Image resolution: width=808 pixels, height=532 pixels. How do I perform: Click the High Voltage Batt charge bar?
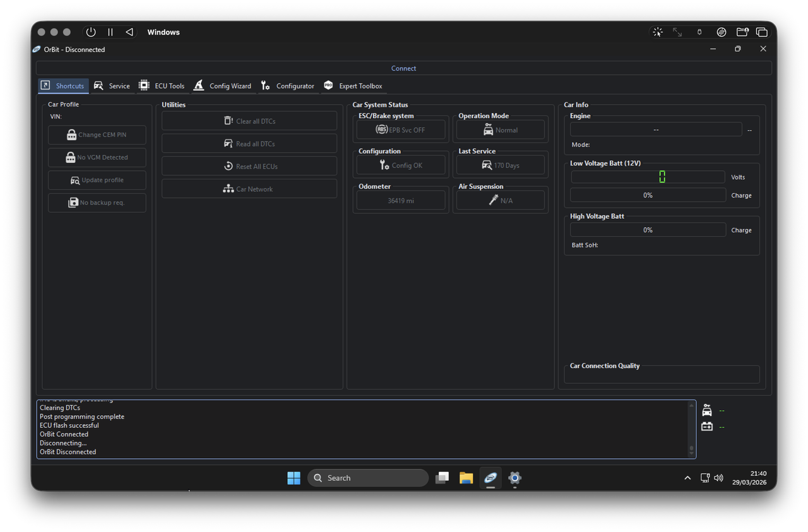(x=648, y=230)
